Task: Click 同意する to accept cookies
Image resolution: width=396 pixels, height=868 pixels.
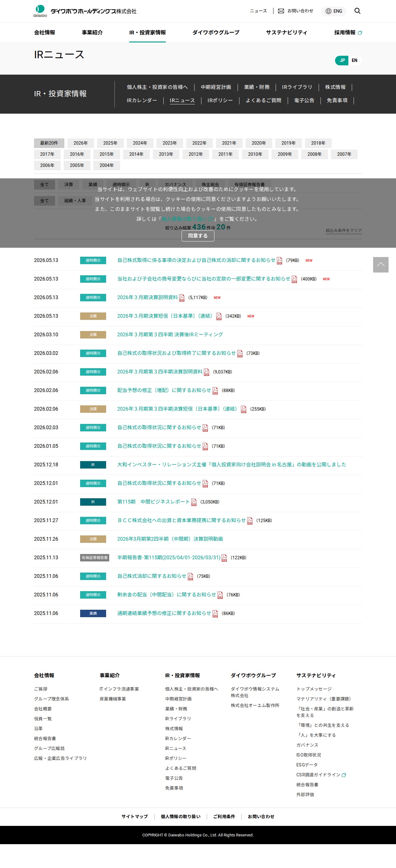Action: 198,236
